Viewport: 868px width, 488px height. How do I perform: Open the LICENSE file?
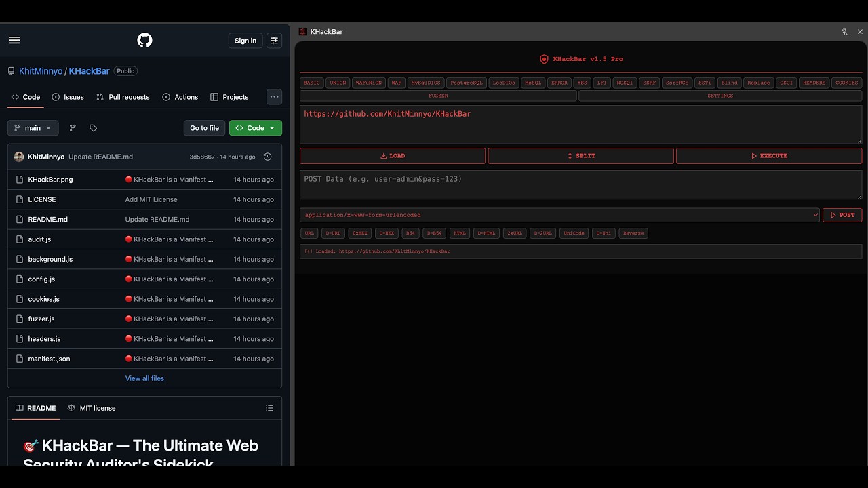pos(42,199)
